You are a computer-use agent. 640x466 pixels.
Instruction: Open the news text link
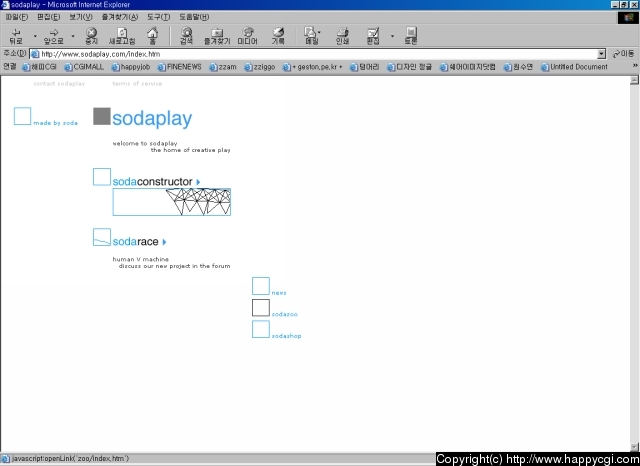pos(279,293)
